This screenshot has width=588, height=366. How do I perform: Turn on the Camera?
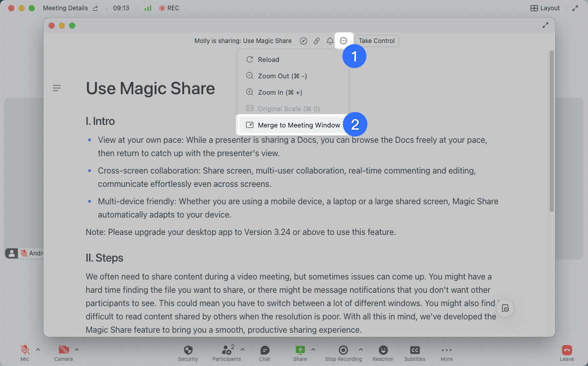coord(63,350)
